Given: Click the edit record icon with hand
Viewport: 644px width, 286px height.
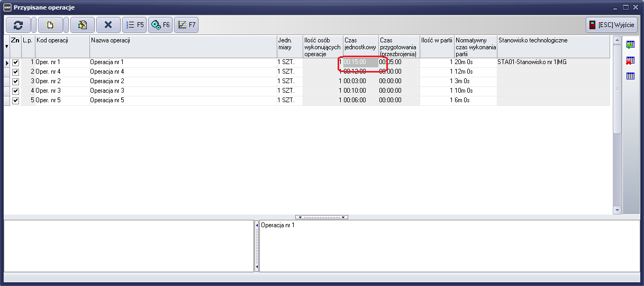Looking at the screenshot, I should 82,25.
